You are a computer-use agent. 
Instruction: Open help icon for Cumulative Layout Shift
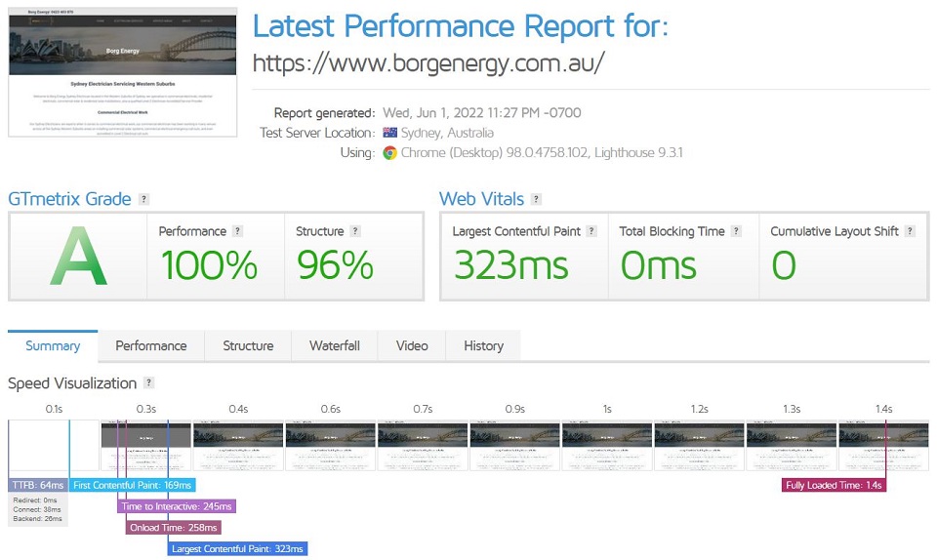(x=910, y=231)
